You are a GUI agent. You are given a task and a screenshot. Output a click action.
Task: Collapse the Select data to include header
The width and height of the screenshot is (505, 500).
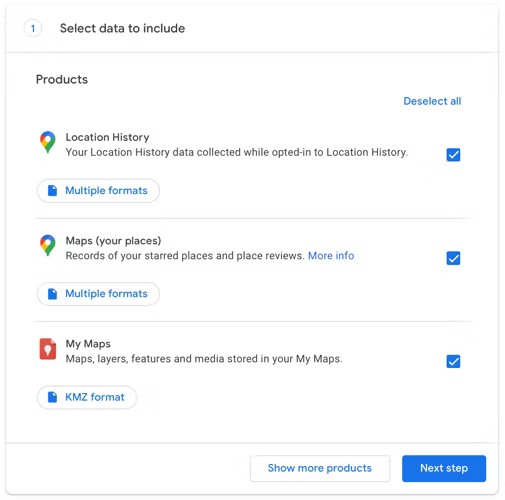252,28
